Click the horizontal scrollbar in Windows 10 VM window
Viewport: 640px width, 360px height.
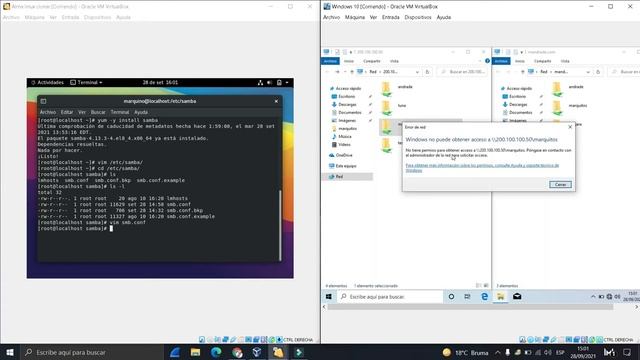click(x=470, y=307)
